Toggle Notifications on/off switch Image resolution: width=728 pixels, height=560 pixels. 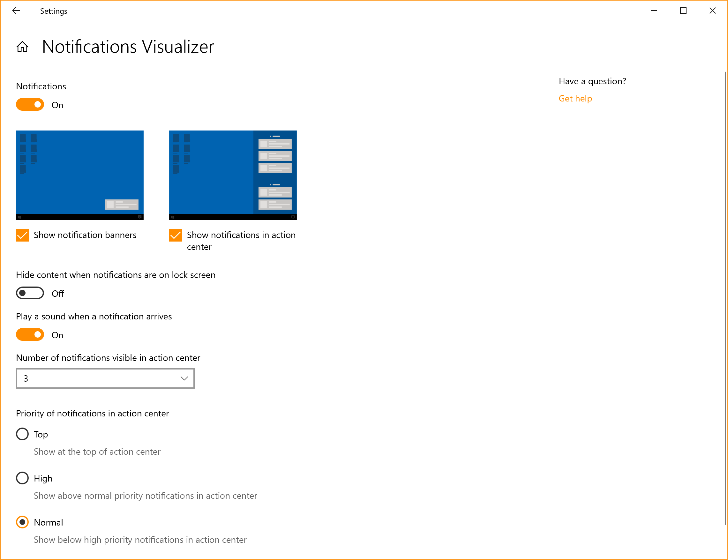tap(31, 105)
